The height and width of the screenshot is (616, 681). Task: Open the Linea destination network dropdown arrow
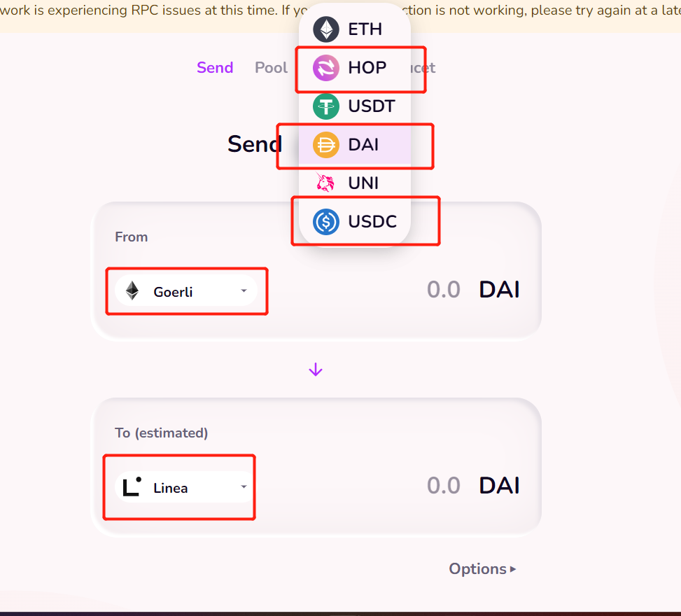(244, 486)
